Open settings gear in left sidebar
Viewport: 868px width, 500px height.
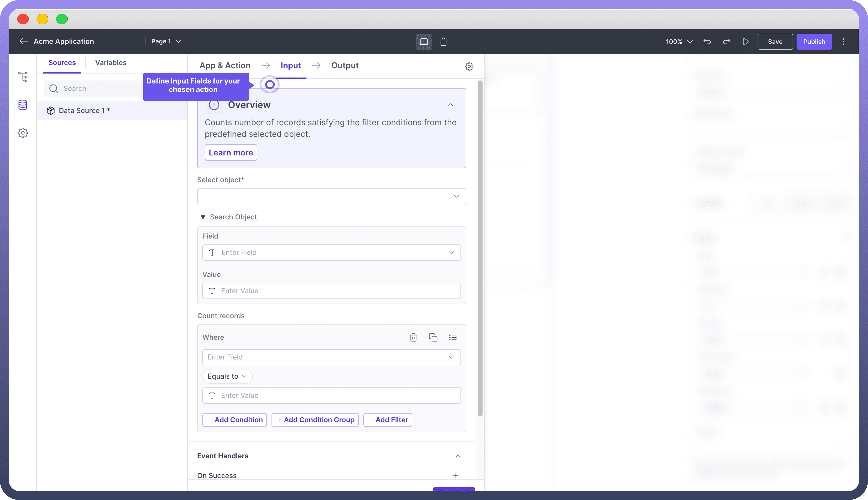(x=23, y=133)
